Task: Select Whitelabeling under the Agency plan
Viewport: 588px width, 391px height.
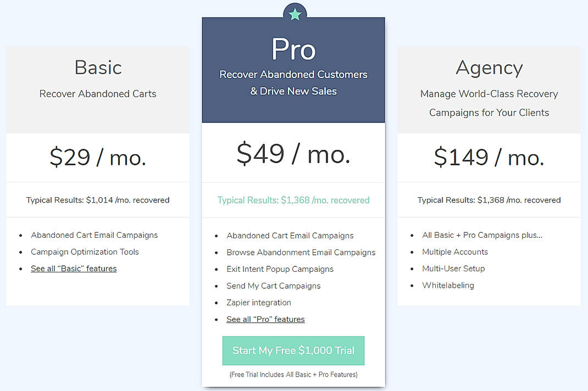Action: [449, 286]
